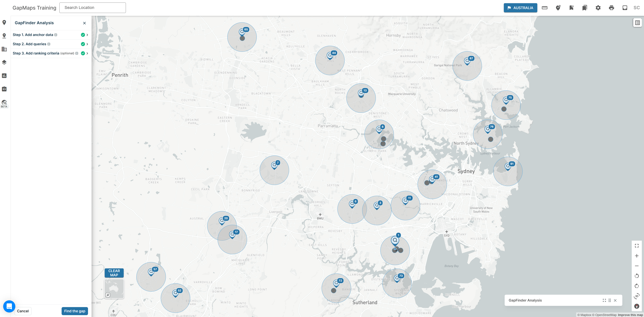This screenshot has height=317, width=644.
Task: Open the inbox tray icon
Action: 625,8
